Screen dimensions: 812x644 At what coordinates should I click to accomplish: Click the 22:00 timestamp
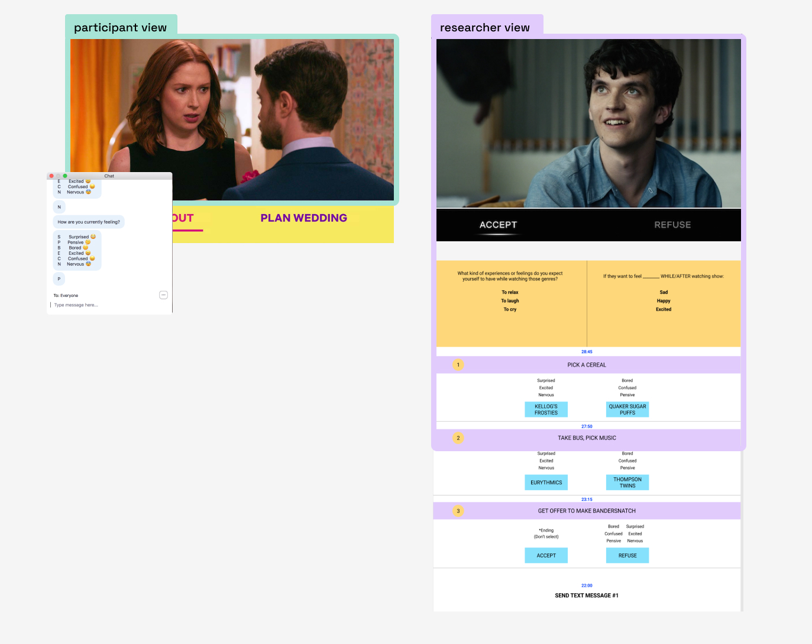tap(587, 585)
